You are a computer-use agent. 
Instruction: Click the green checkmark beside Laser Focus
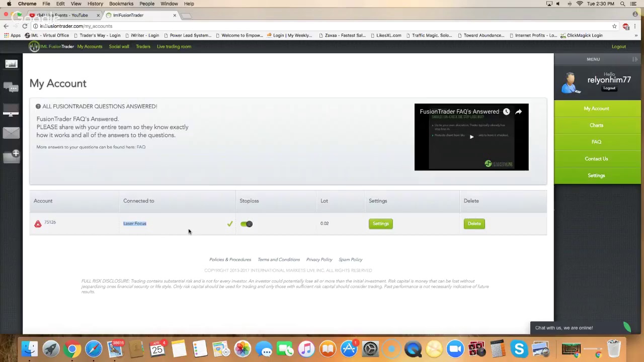pos(230,224)
